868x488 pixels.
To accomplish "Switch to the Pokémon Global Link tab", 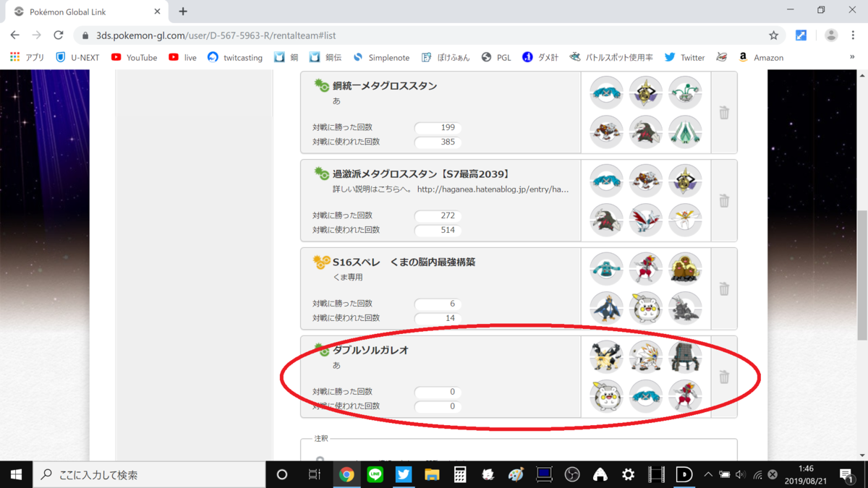I will (87, 12).
